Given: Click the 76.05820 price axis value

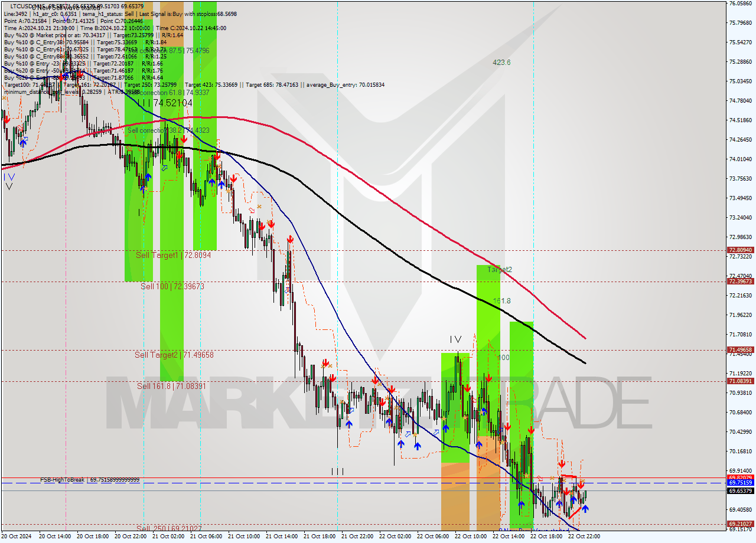Looking at the screenshot, I should click(741, 4).
